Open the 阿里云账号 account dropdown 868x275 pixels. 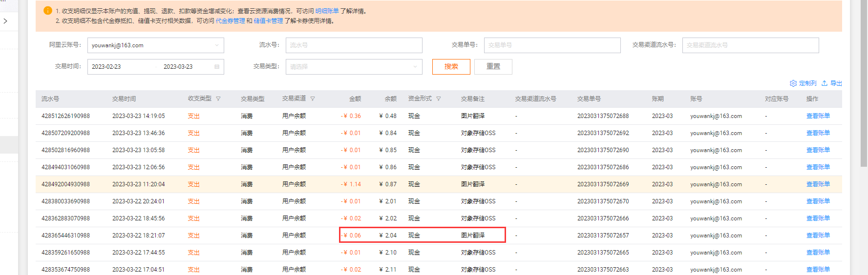[156, 45]
